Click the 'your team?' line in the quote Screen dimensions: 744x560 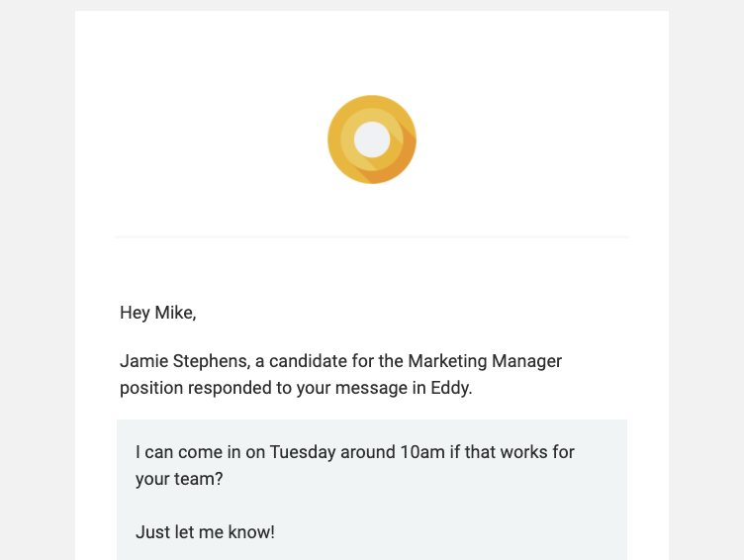point(179,479)
